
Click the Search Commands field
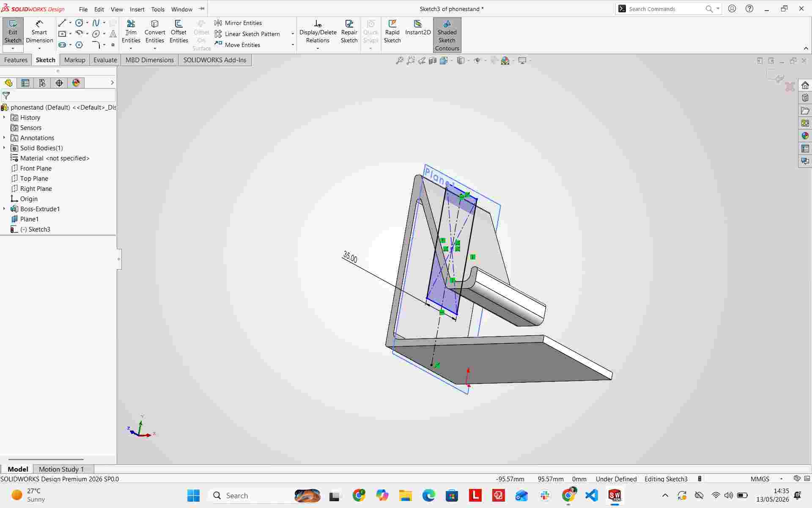point(666,9)
